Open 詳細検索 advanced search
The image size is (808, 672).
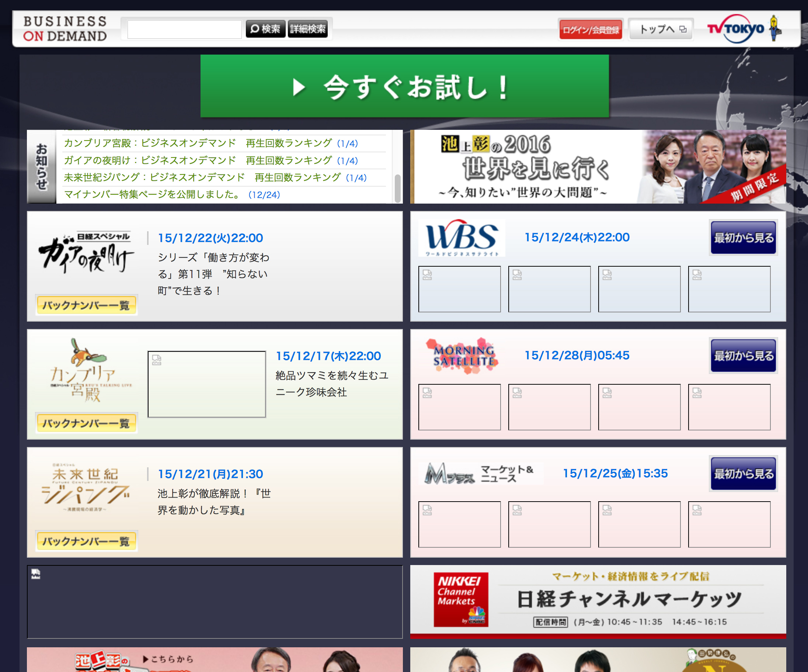point(307,29)
